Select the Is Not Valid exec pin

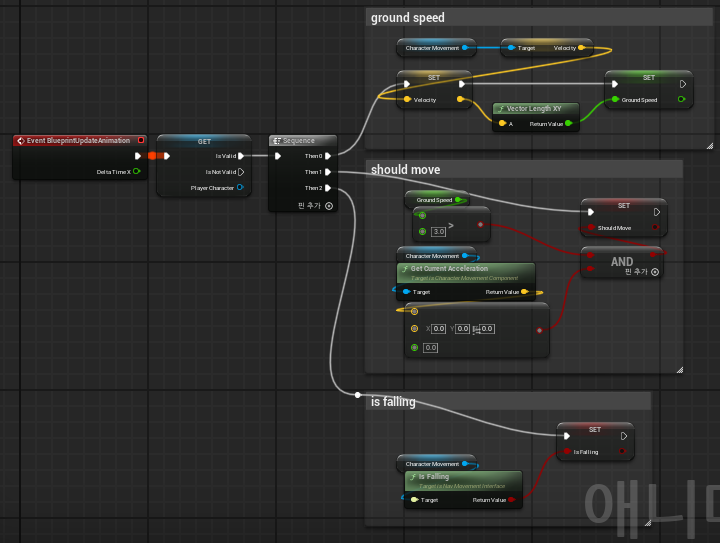241,172
